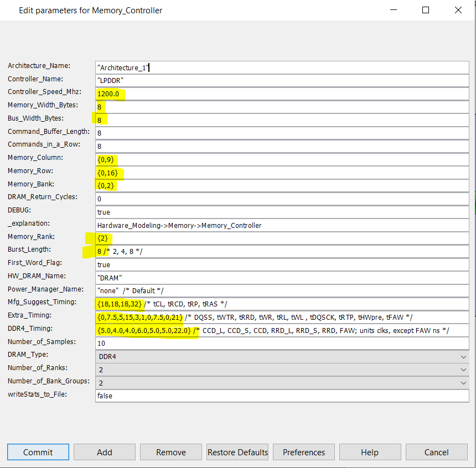Click the DDR4_Timing label
The image size is (476, 468).
[x=30, y=329]
